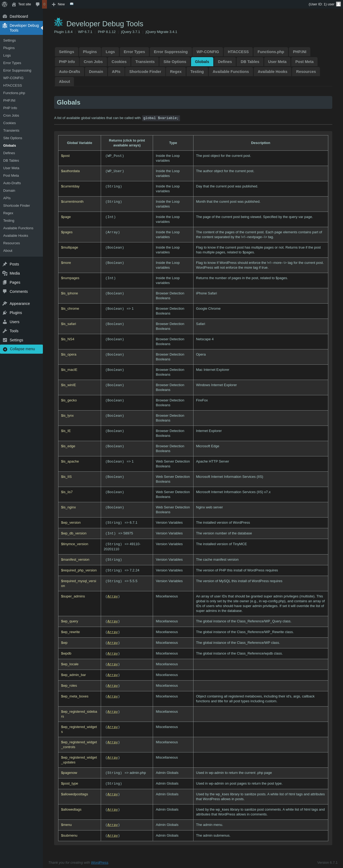Click the small book icon in admin bar

pos(72,4)
